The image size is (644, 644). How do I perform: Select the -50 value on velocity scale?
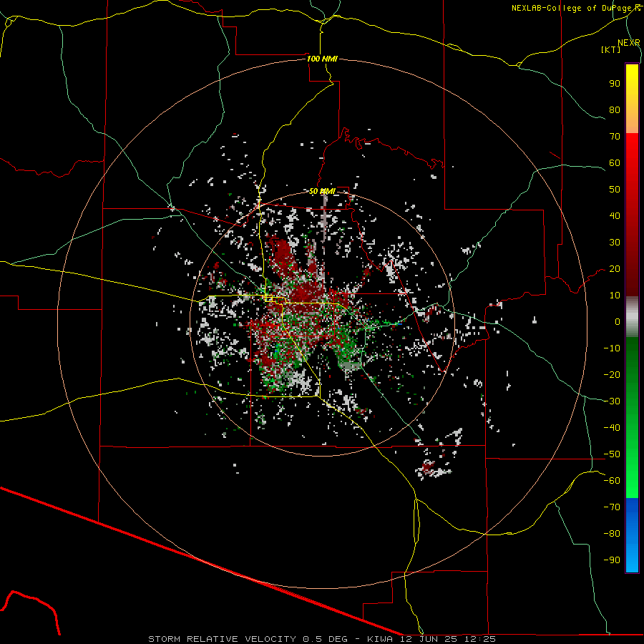612,454
